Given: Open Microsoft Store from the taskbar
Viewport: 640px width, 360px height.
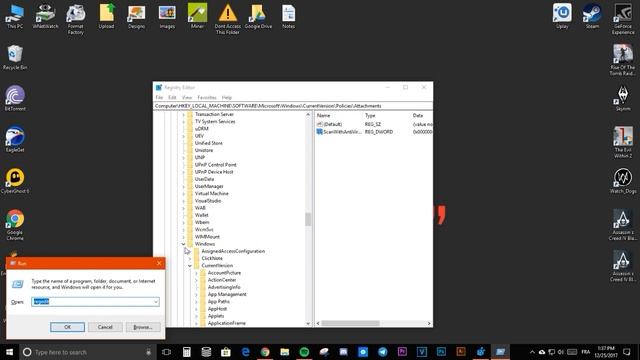Looking at the screenshot, I should click(x=226, y=352).
